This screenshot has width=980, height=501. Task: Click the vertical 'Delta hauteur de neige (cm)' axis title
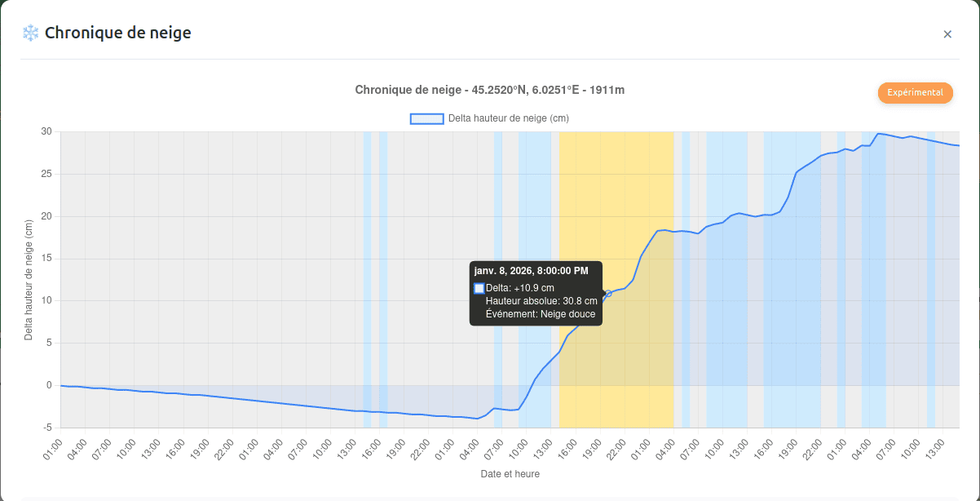(29, 280)
